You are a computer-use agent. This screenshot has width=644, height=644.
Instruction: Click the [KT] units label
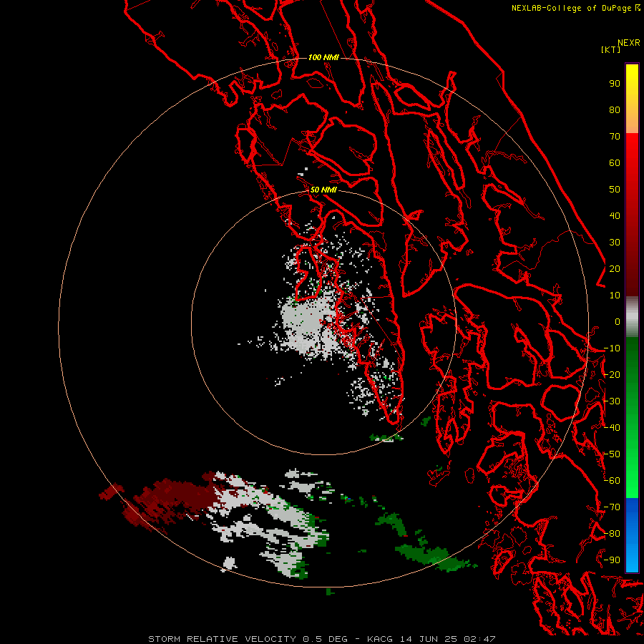611,49
